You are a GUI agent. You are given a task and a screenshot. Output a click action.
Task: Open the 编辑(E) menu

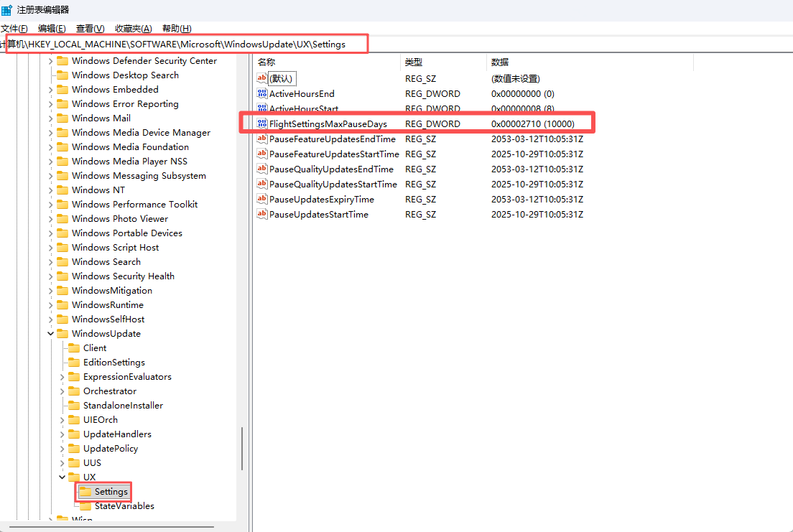[52, 28]
